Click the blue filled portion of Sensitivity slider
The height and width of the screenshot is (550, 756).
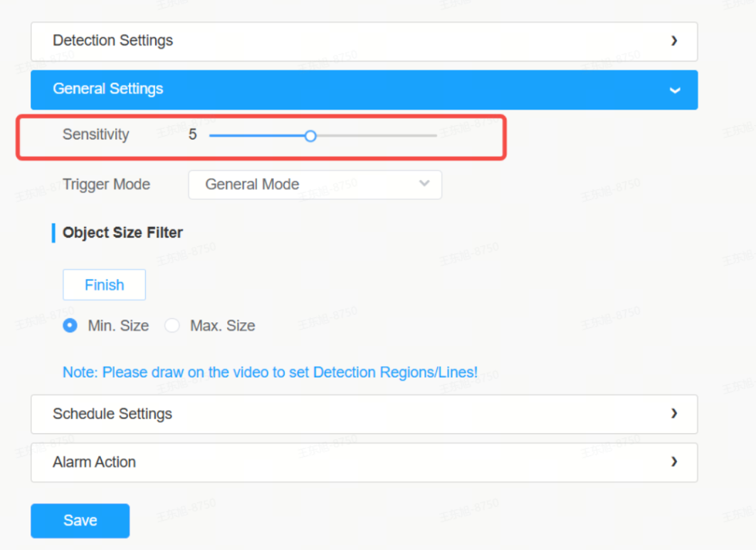pos(257,136)
